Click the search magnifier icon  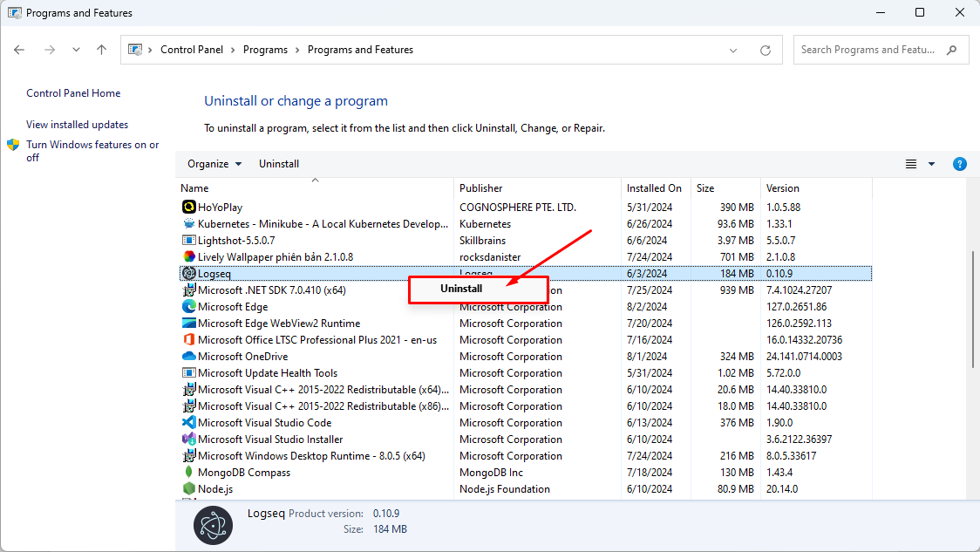point(952,50)
